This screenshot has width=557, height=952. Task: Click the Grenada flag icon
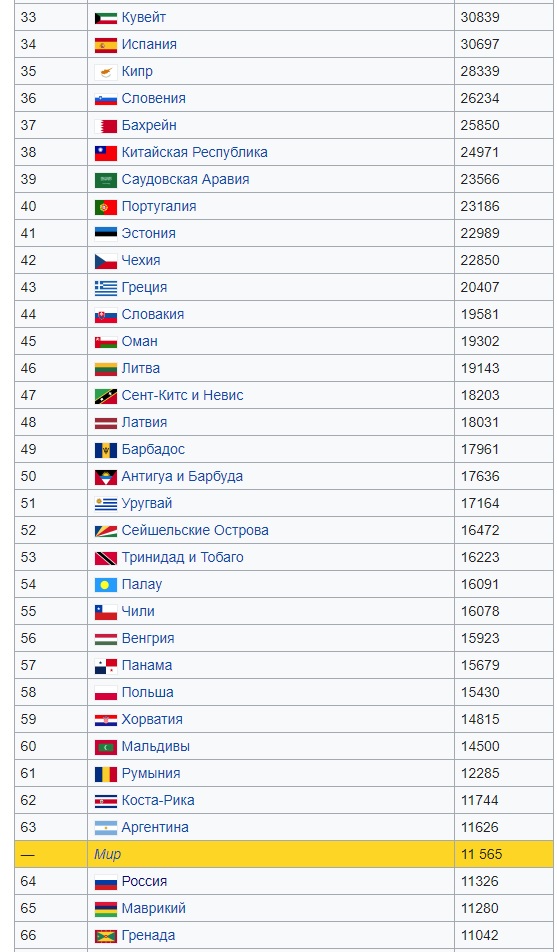coord(106,936)
